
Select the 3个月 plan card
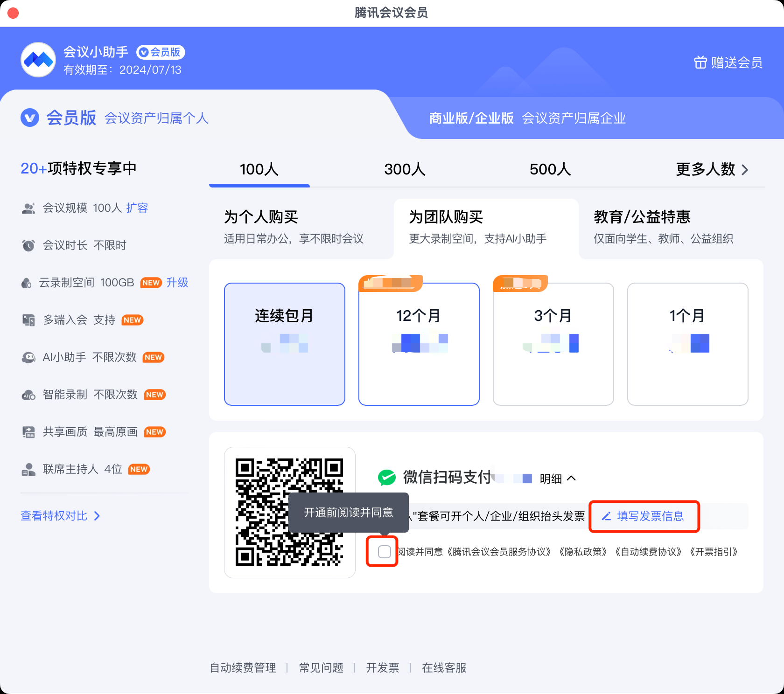point(553,344)
